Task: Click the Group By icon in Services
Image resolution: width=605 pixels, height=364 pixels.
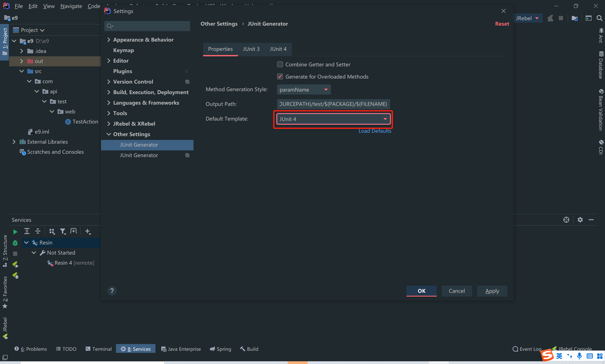Action: (52, 231)
